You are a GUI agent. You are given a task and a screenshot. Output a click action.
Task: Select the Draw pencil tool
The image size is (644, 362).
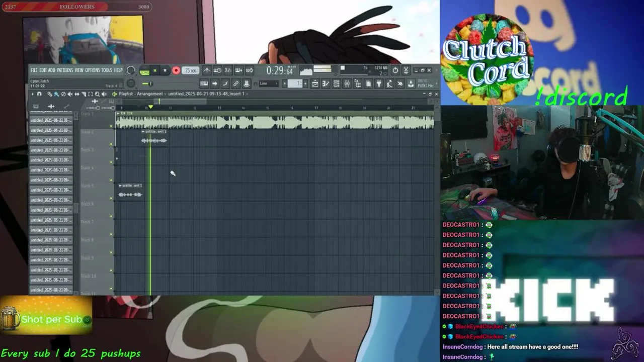[x=50, y=94]
